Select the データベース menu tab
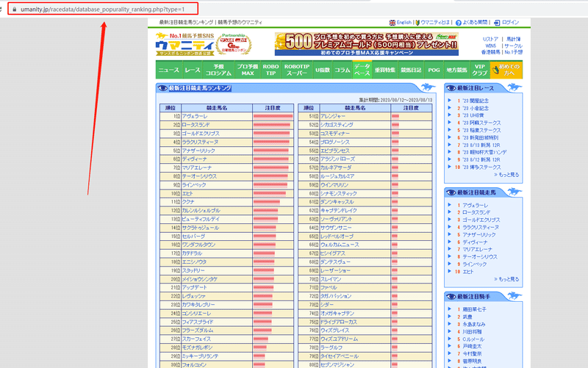 362,70
